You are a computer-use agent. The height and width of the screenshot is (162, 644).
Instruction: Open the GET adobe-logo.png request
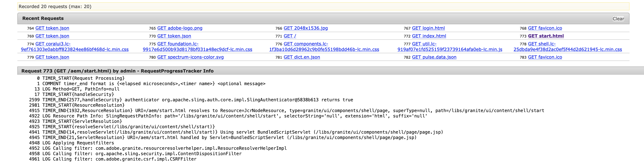pos(180,28)
